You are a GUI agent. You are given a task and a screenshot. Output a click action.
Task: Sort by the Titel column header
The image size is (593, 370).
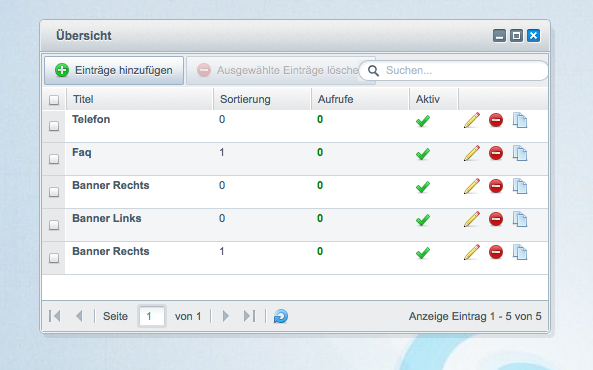140,99
